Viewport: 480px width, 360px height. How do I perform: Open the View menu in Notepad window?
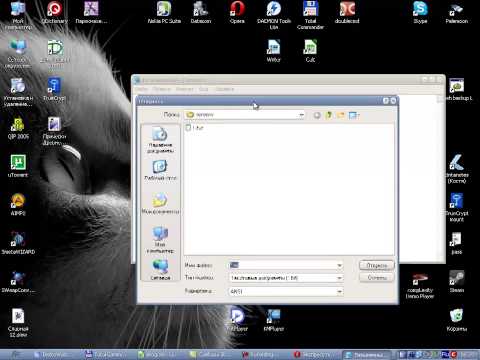click(x=204, y=89)
